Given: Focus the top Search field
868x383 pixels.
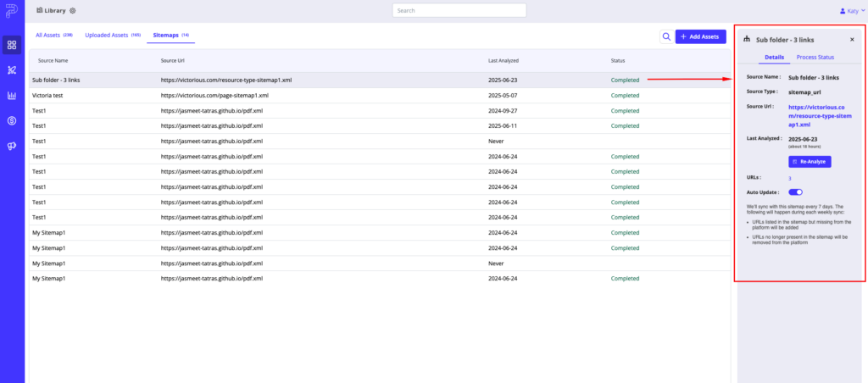Looking at the screenshot, I should pyautogui.click(x=459, y=10).
